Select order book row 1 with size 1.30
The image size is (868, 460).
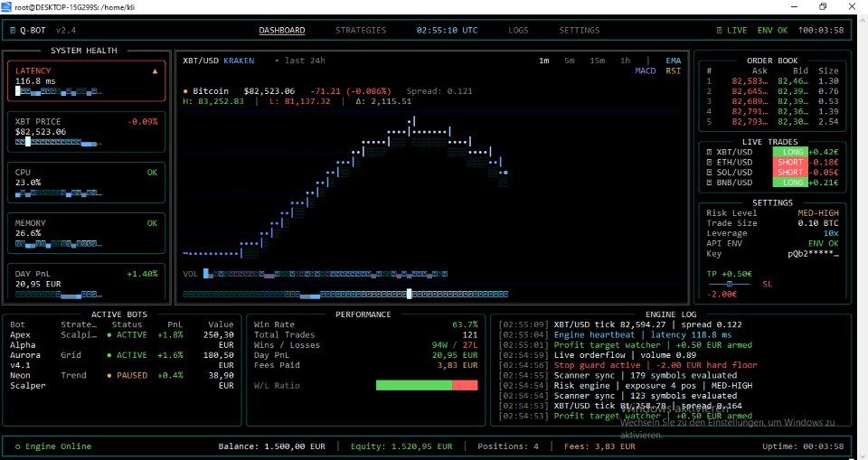772,81
